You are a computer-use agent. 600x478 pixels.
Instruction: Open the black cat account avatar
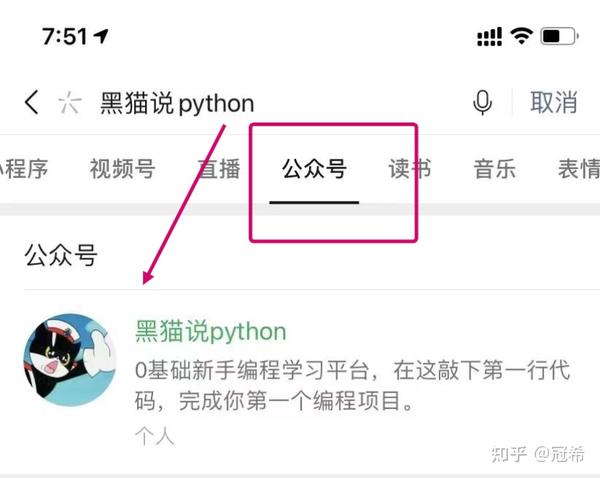coord(70,360)
